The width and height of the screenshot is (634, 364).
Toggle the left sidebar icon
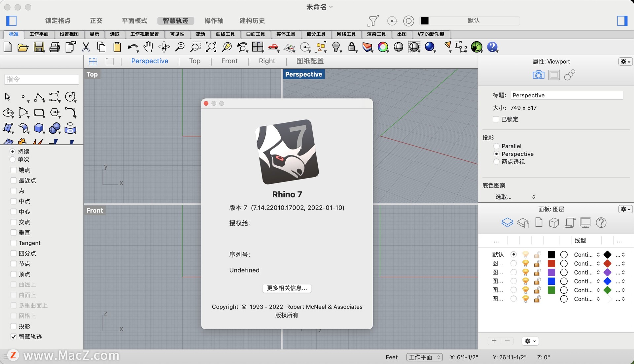click(x=12, y=21)
